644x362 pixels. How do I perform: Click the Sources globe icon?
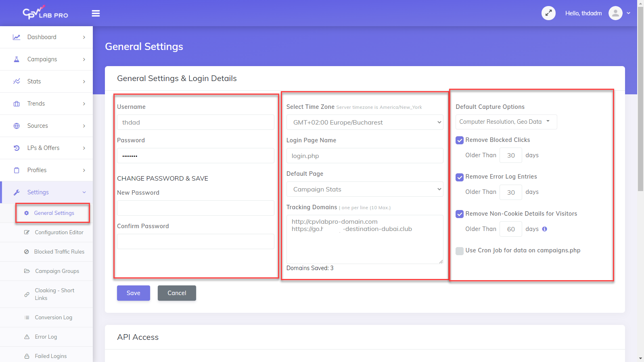(17, 126)
